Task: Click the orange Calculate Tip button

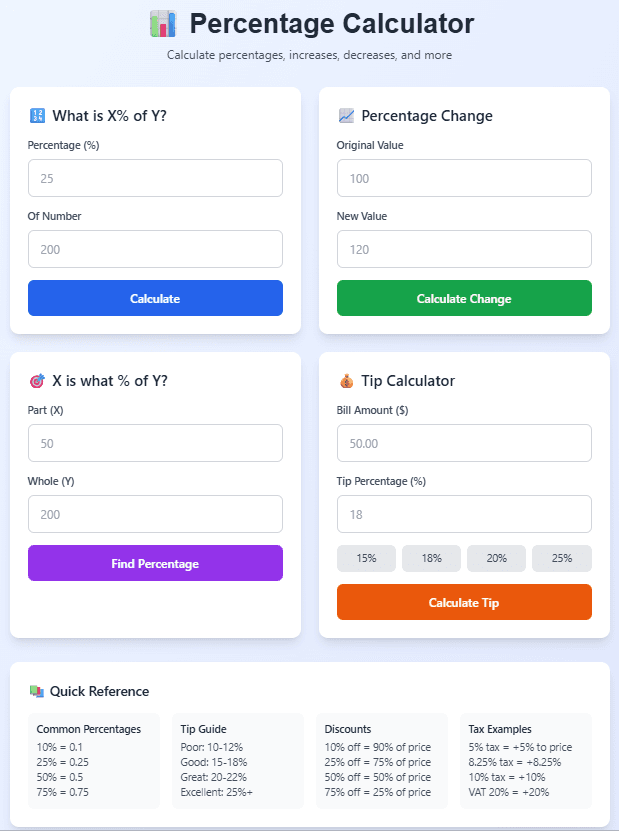Action: (x=463, y=602)
